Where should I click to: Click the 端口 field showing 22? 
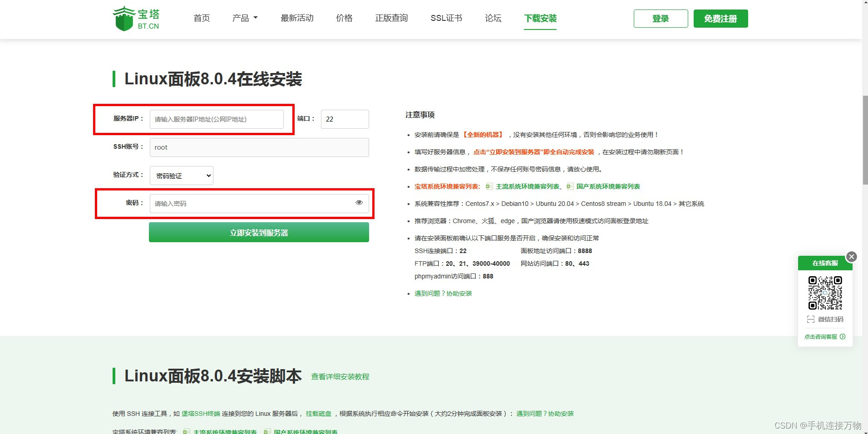345,119
